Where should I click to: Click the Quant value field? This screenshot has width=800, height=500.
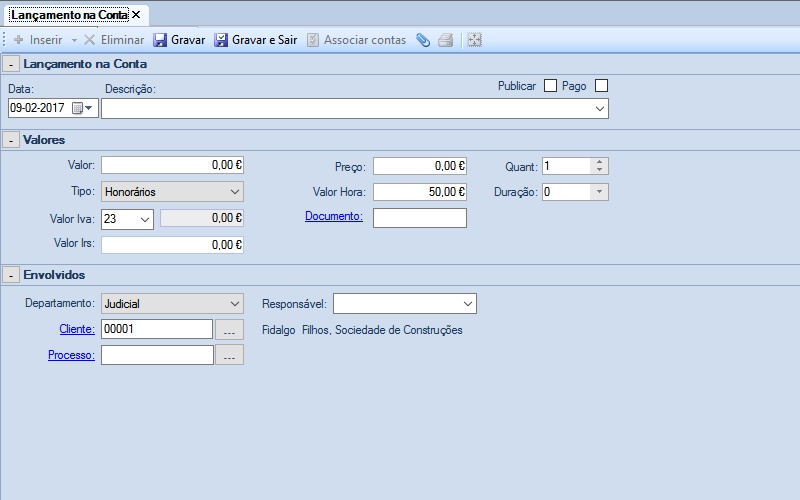(567, 166)
